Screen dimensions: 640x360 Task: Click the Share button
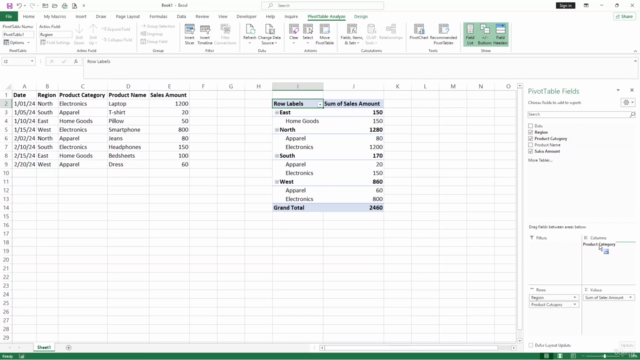[x=624, y=16]
